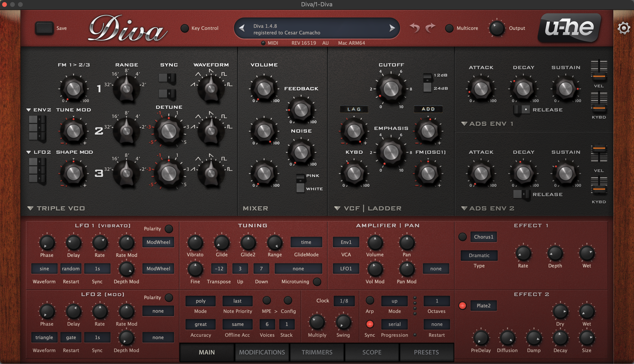Screen dimensions: 634x364
Task: Click the Noise knob in mixer
Action: (x=301, y=152)
